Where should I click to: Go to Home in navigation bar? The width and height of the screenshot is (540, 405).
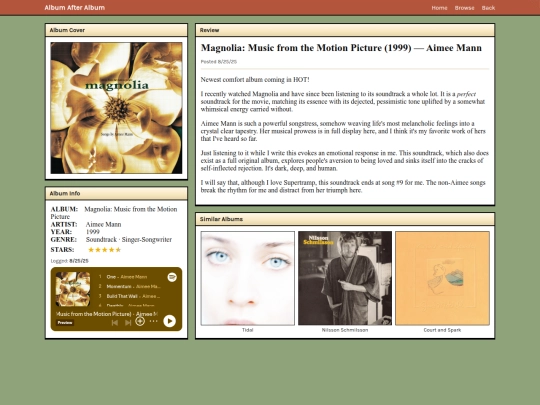pos(439,8)
